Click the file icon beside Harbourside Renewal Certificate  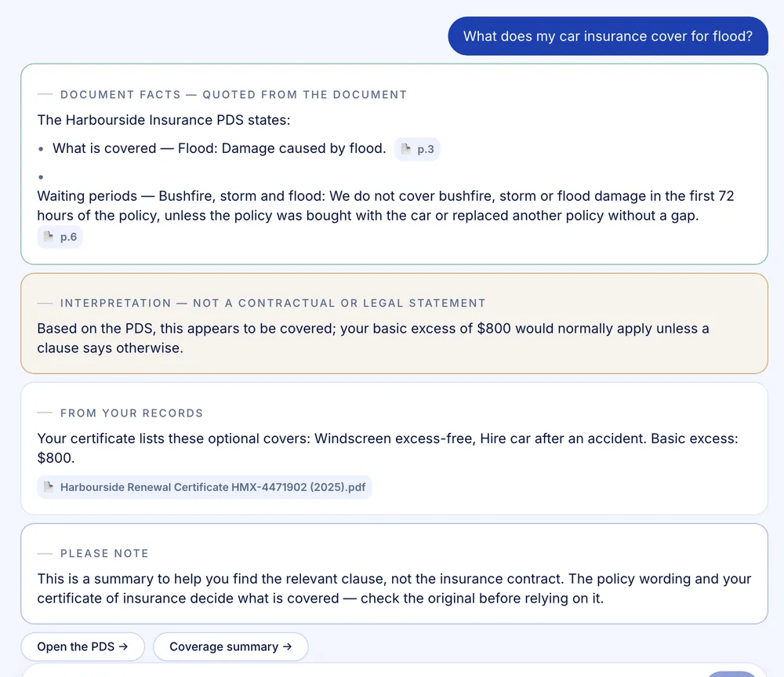49,486
